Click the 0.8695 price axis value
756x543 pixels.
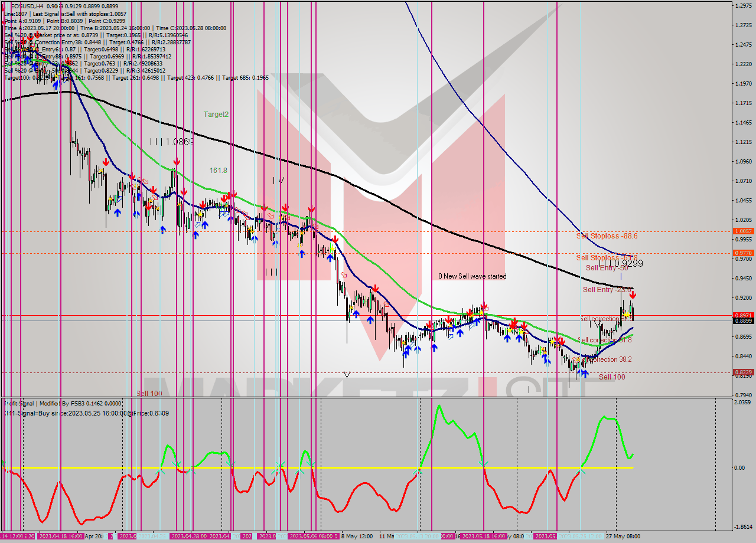(x=743, y=337)
